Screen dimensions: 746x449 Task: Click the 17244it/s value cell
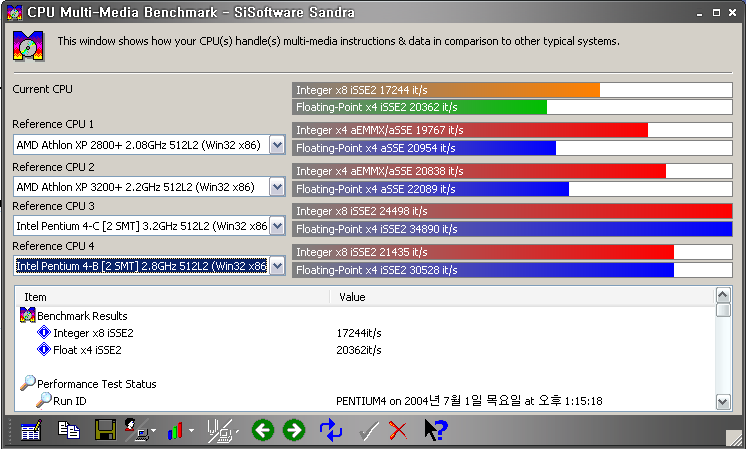(x=359, y=333)
